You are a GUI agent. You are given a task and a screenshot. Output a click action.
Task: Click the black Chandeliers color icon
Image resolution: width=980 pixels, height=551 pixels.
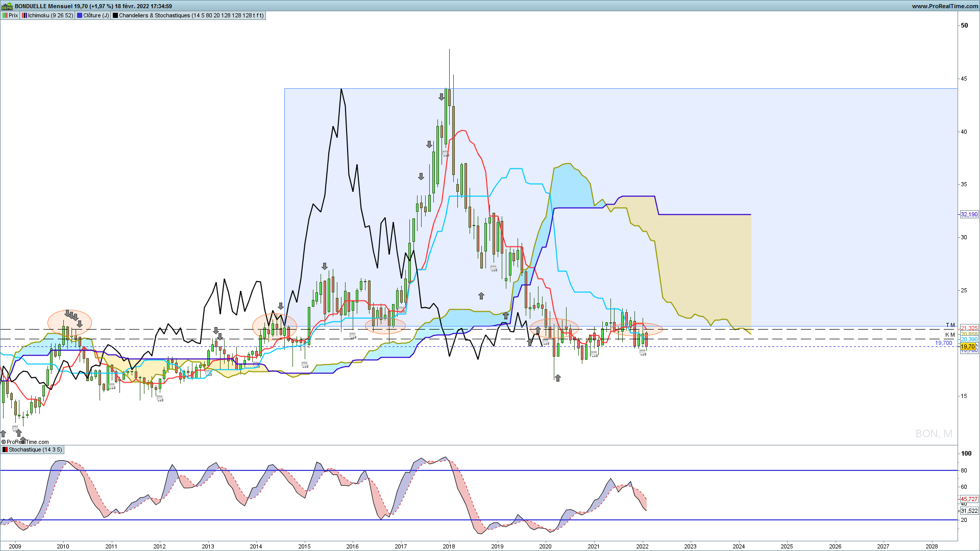tap(115, 15)
